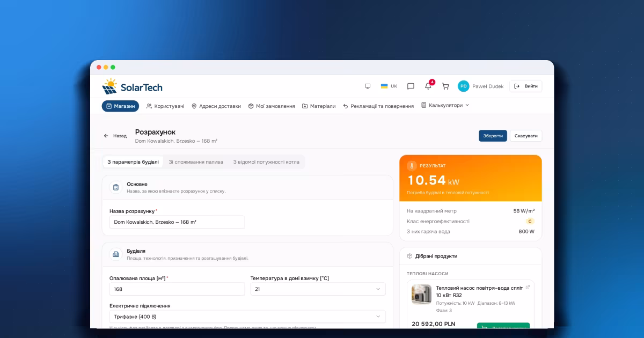Click the ТЕПЛОВІ НАСОСИ heading
The width and height of the screenshot is (644, 338).
click(x=427, y=274)
